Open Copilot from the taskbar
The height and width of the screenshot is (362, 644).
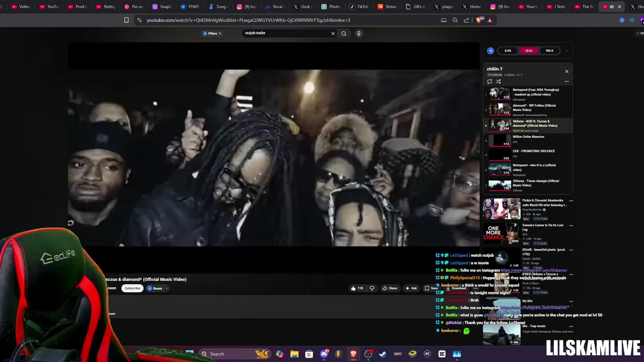[x=280, y=354]
